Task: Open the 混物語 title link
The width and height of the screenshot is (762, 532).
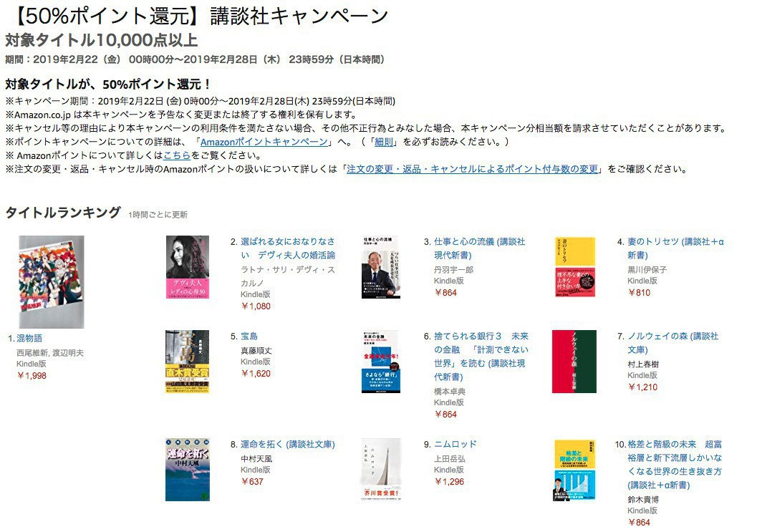Action: (x=29, y=338)
